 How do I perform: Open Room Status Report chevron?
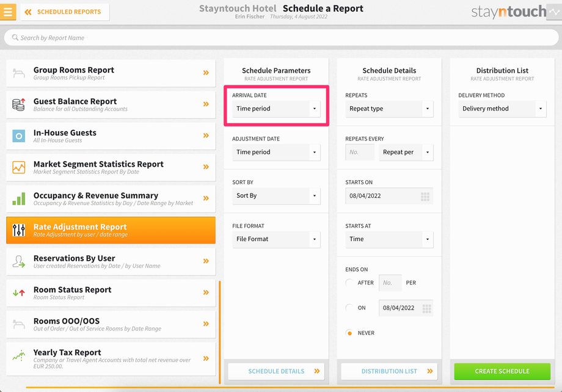coord(206,292)
